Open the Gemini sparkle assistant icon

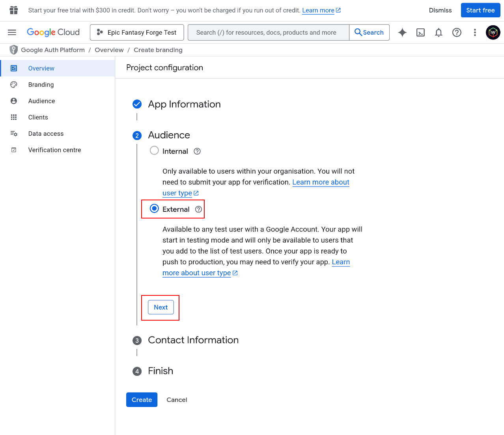[x=402, y=32]
